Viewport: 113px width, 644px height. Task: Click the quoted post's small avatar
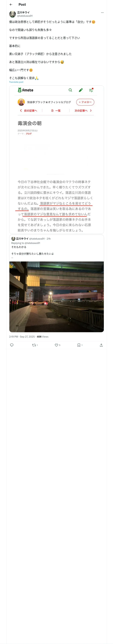[x=13, y=239]
